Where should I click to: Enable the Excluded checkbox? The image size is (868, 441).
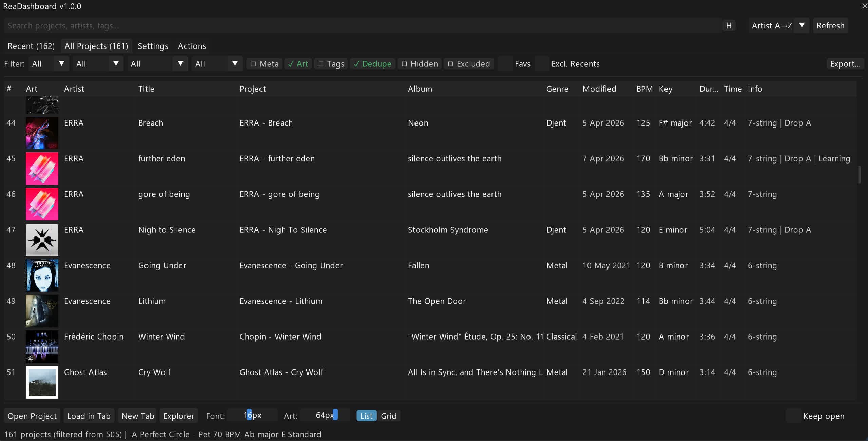469,64
